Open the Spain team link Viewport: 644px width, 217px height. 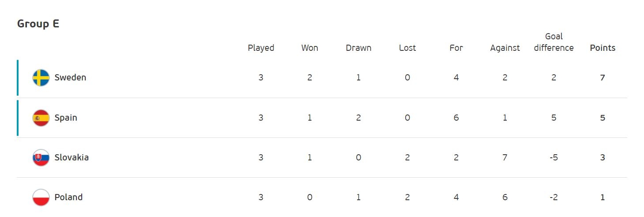point(66,118)
